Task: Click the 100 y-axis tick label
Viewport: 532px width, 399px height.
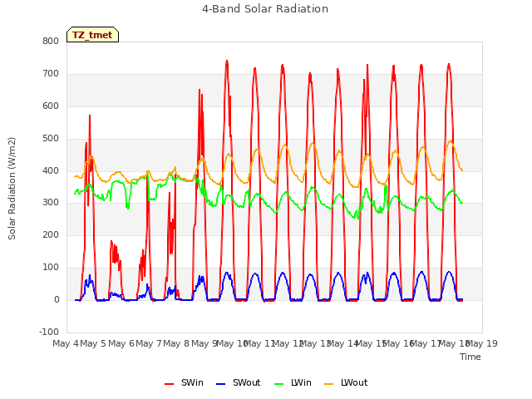Action: pyautogui.click(x=51, y=268)
